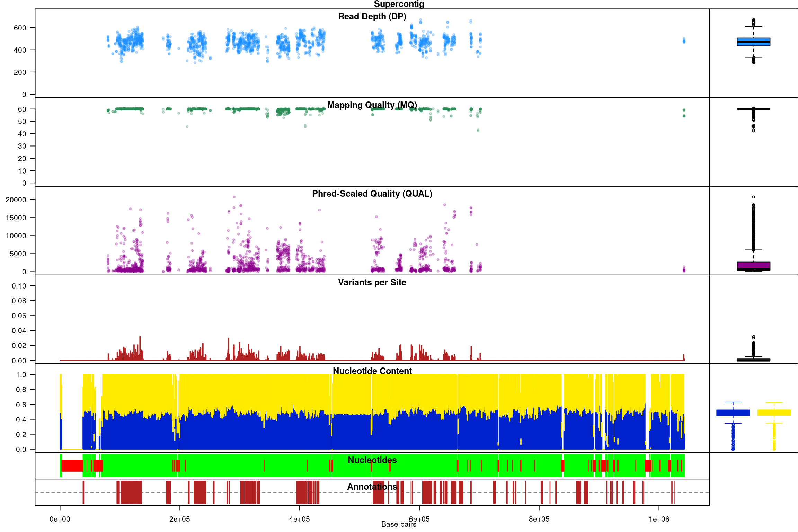Click the variants per site boxplot
798x532 pixels.
753,360
